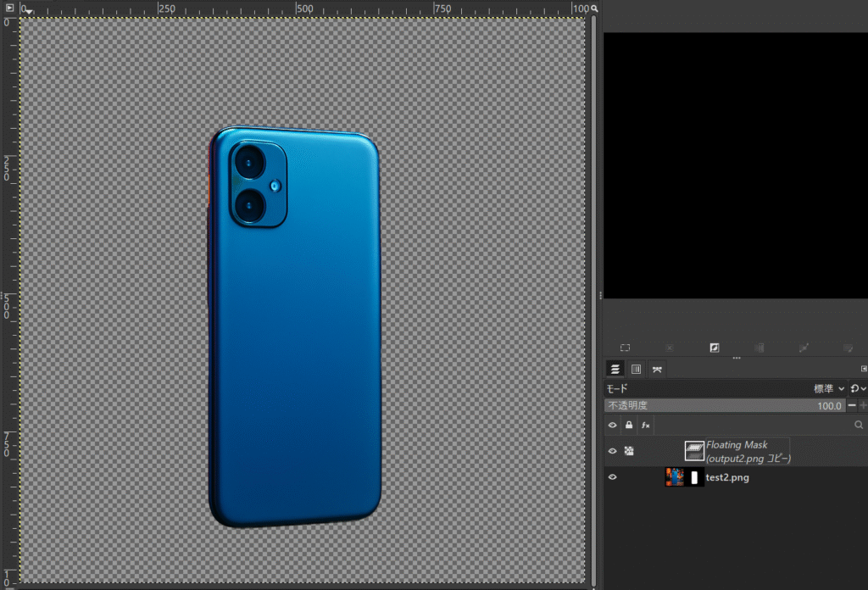Hide the test2.png layer with eye icon

tap(613, 478)
